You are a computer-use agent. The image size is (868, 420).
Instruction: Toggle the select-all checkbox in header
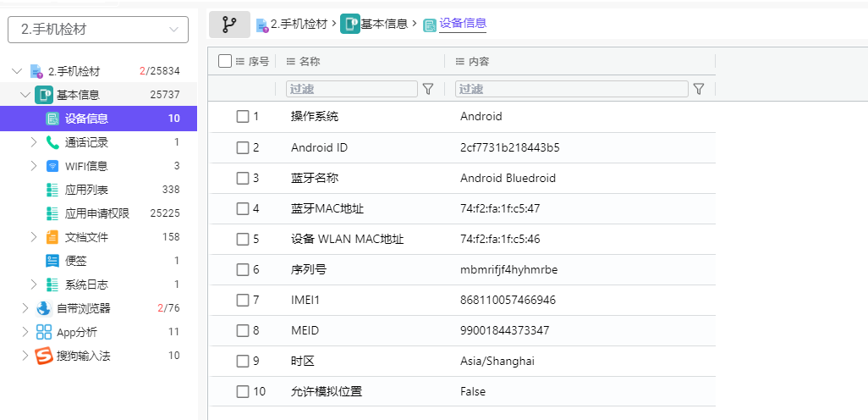pyautogui.click(x=225, y=61)
